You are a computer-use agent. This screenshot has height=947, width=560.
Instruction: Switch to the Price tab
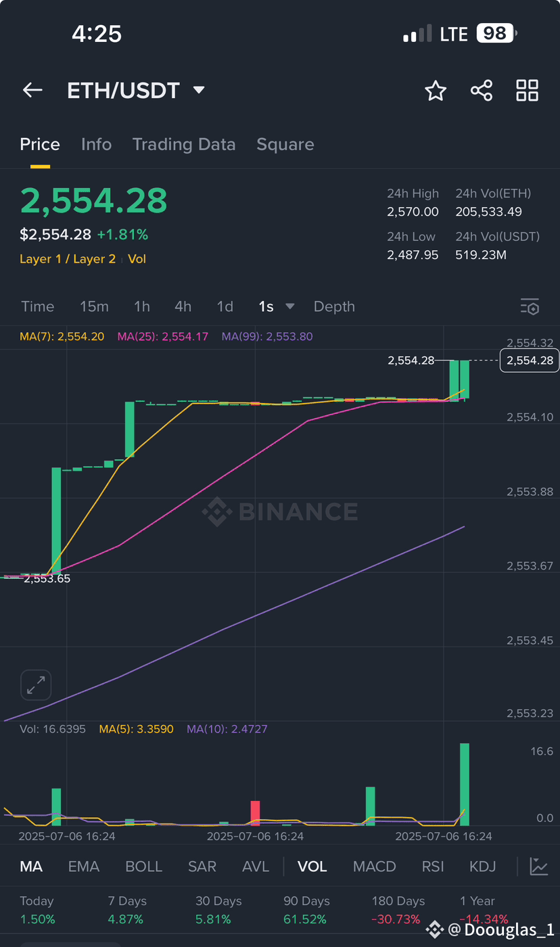[x=40, y=144]
